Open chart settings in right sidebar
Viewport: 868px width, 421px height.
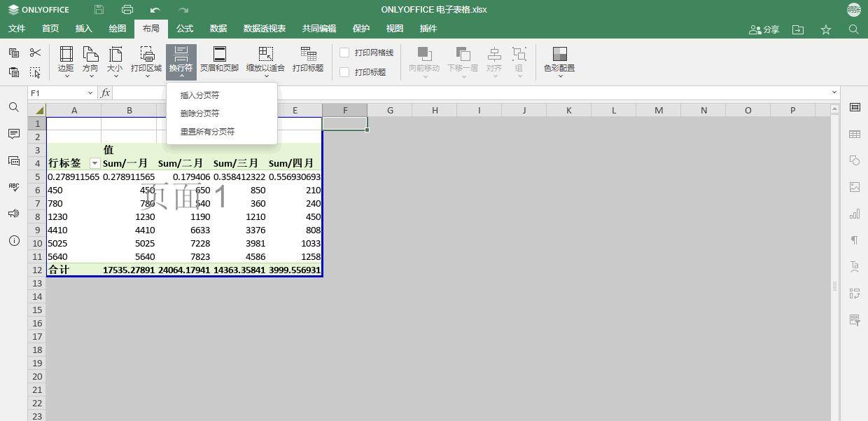855,212
